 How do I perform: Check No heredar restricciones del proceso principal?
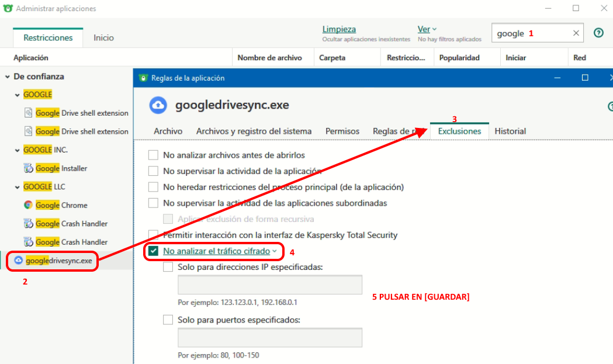[153, 187]
